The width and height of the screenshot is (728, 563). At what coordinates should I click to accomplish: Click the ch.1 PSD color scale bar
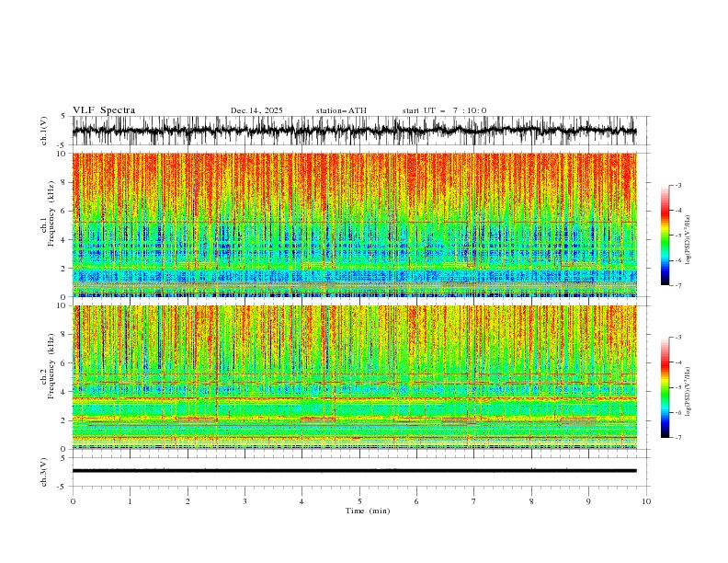pos(665,235)
